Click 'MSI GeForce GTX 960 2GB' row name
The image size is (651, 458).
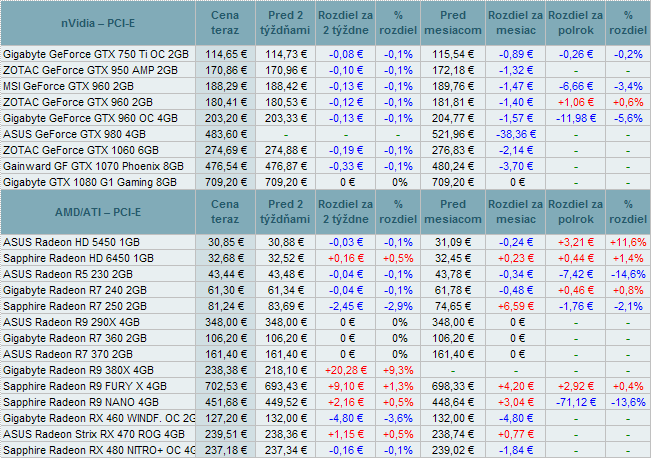pyautogui.click(x=69, y=86)
